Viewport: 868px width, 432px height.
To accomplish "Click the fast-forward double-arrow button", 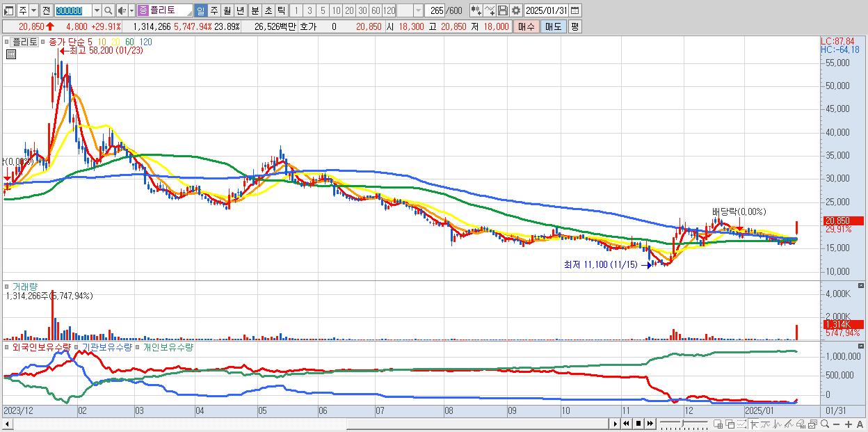I will 650,424.
